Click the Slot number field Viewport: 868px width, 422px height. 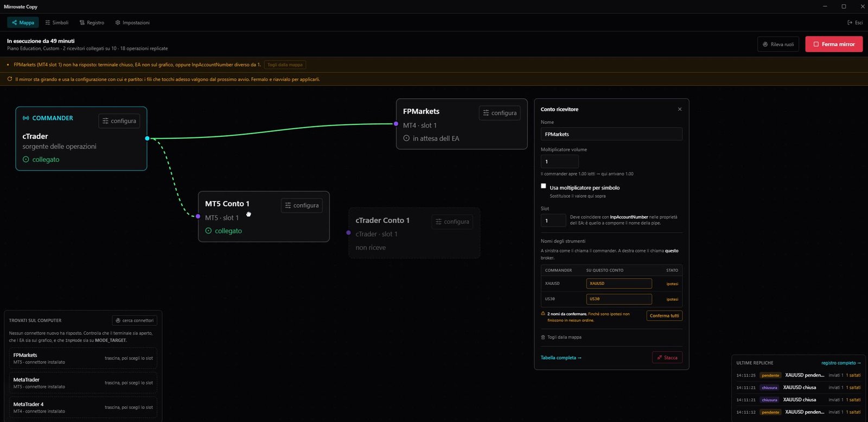coord(553,221)
